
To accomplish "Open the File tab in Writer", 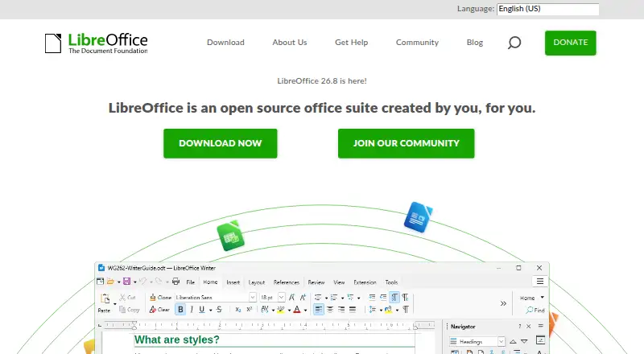I will coord(191,282).
